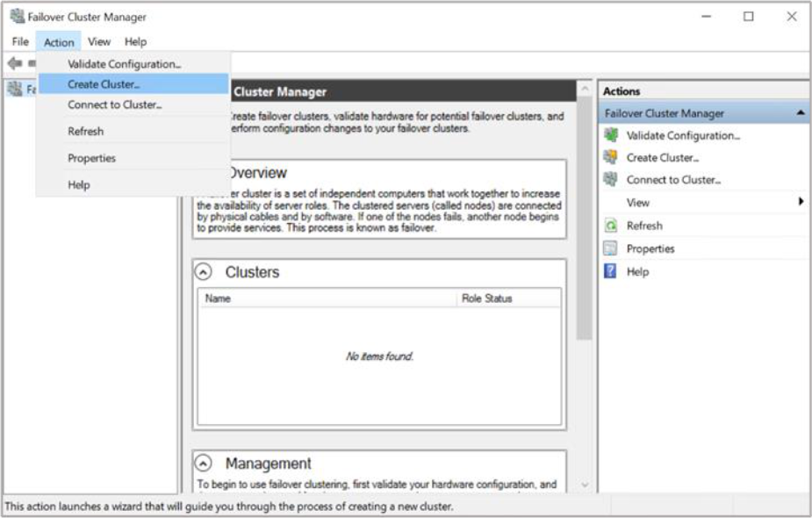Click the Validate Configuration icon in Actions pane
The height and width of the screenshot is (518, 812).
(611, 135)
